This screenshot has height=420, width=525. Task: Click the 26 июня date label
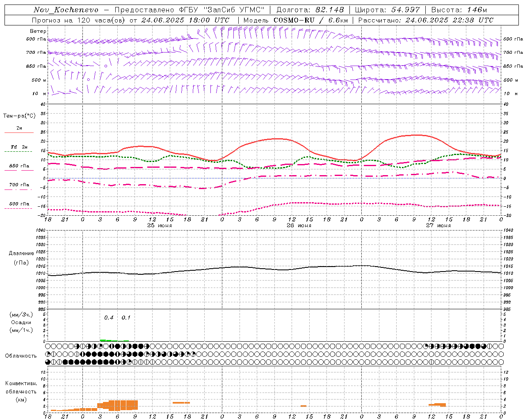coord(299,225)
